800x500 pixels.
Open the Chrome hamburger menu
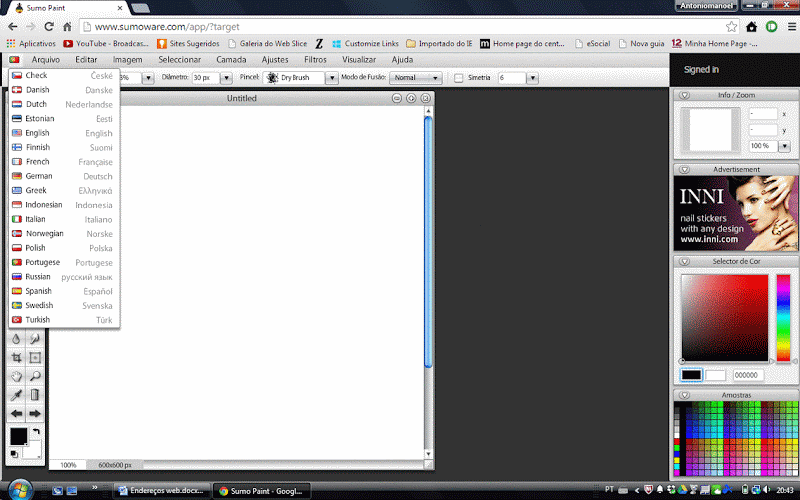[x=791, y=27]
